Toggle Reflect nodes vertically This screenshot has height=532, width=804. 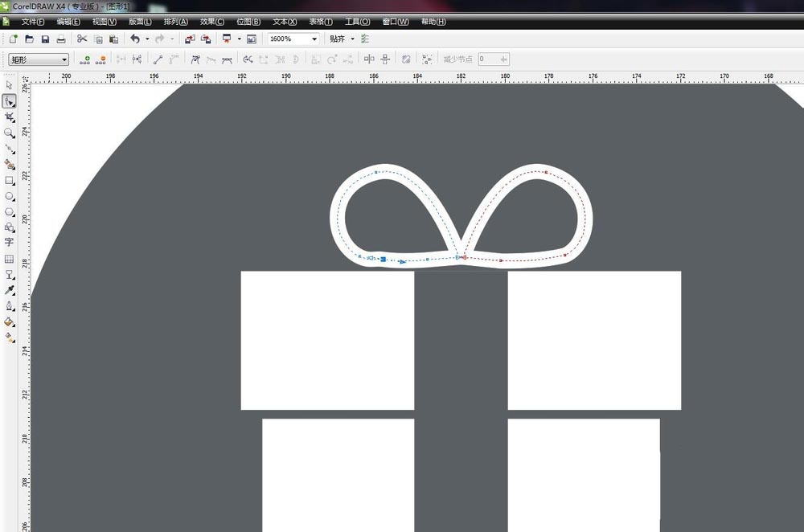point(385,59)
